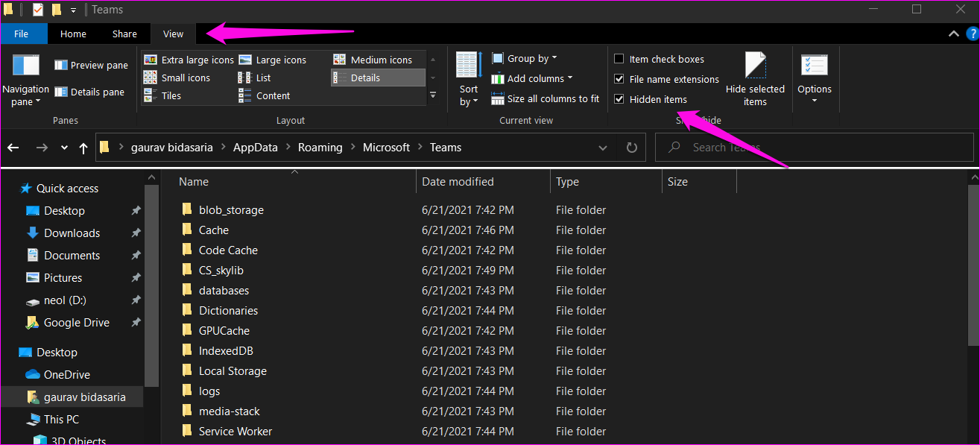Image resolution: width=980 pixels, height=445 pixels.
Task: Select the View ribbon tab
Action: (x=173, y=34)
